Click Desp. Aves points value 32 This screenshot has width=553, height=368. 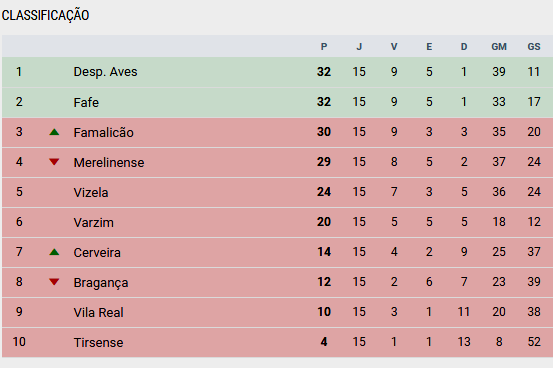pyautogui.click(x=324, y=72)
